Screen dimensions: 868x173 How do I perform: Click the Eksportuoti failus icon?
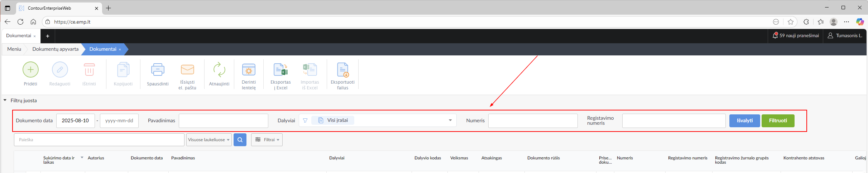click(342, 70)
